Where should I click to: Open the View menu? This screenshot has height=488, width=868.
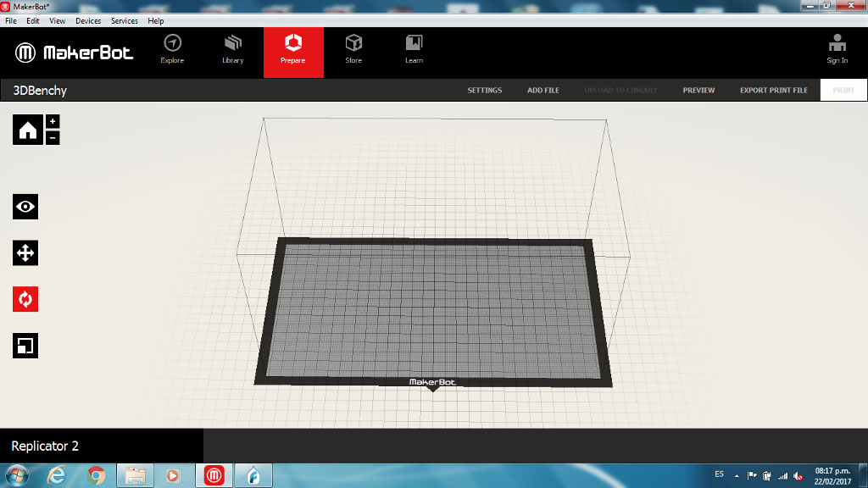point(57,21)
